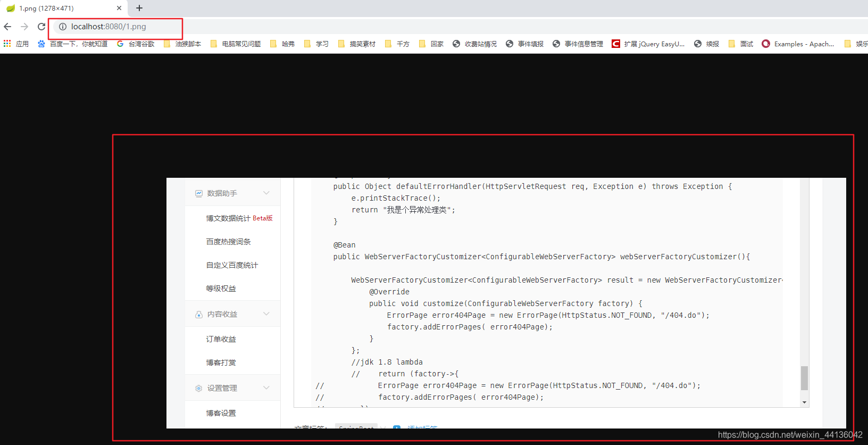Open the Examples - Apach... bookmark
The width and height of the screenshot is (868, 445).
click(798, 44)
